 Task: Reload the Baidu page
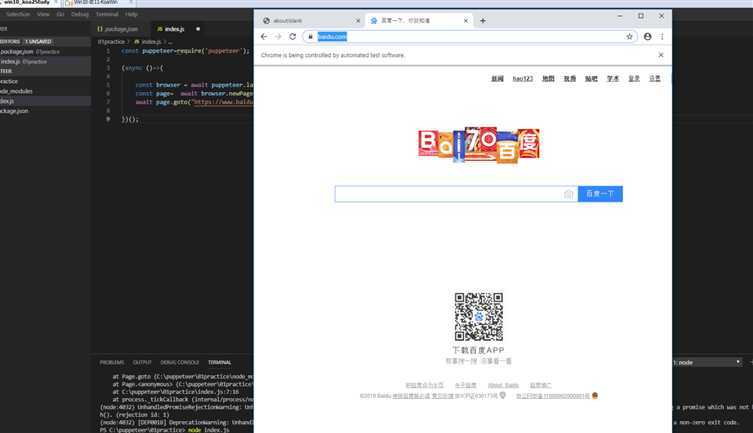coord(292,36)
